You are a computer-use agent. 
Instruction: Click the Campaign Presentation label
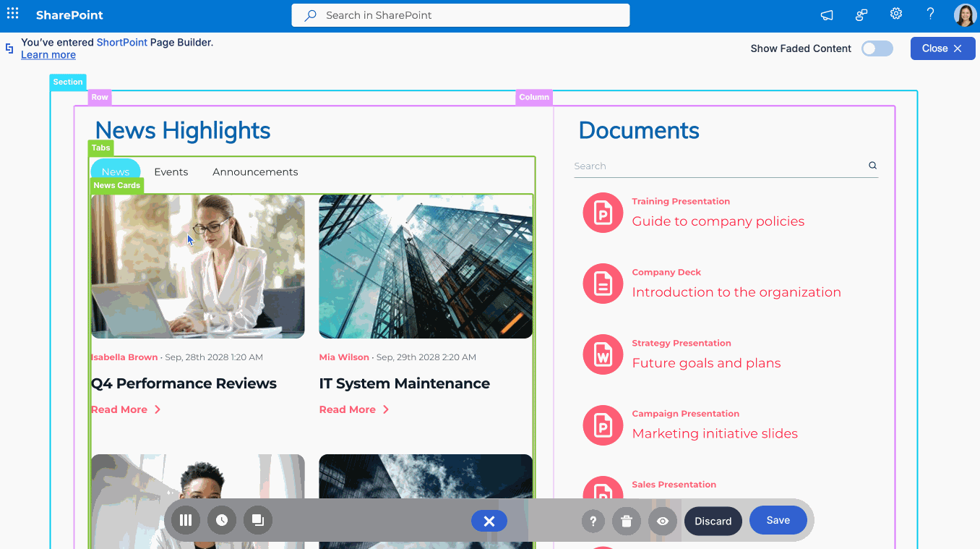click(x=686, y=414)
